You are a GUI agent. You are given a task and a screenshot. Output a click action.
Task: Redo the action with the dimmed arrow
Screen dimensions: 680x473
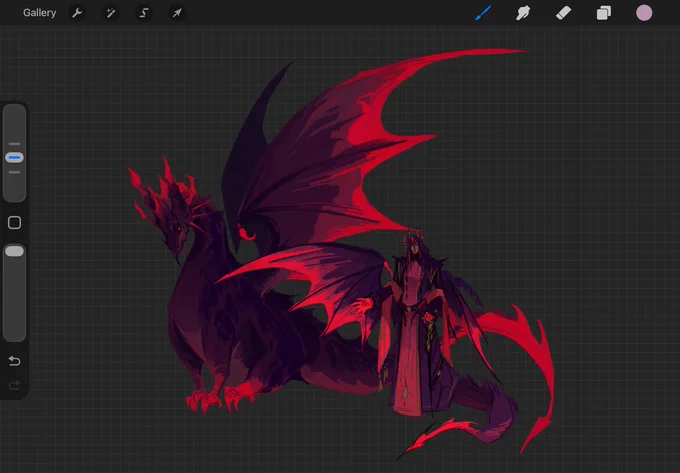[14, 385]
